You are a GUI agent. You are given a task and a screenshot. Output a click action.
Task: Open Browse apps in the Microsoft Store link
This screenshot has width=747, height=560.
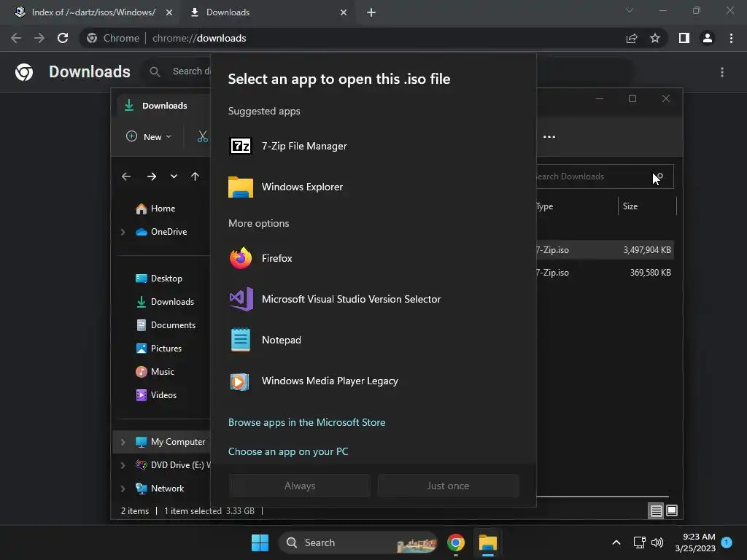pyautogui.click(x=306, y=422)
